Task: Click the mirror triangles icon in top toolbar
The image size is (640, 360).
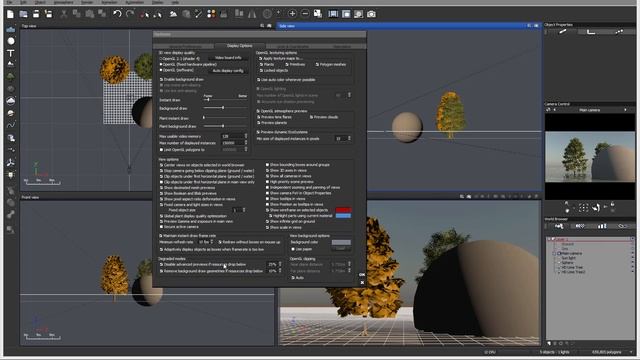Action: (x=252, y=14)
